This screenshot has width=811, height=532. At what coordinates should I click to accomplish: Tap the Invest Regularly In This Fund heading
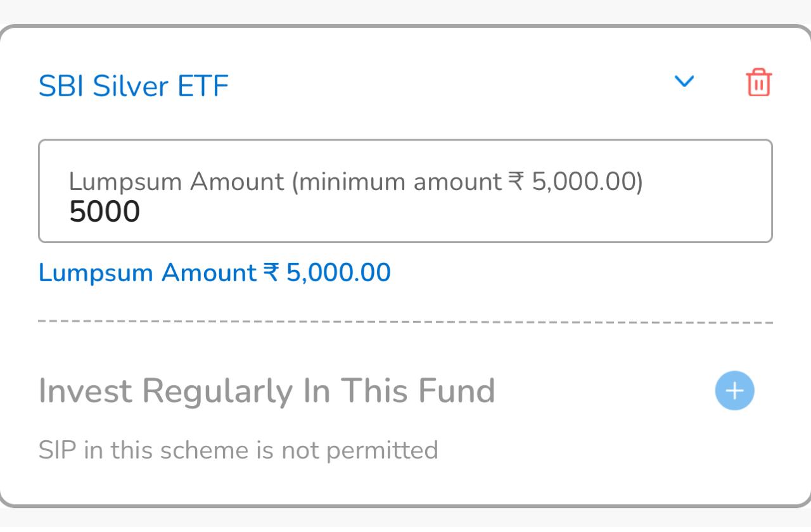[267, 390]
